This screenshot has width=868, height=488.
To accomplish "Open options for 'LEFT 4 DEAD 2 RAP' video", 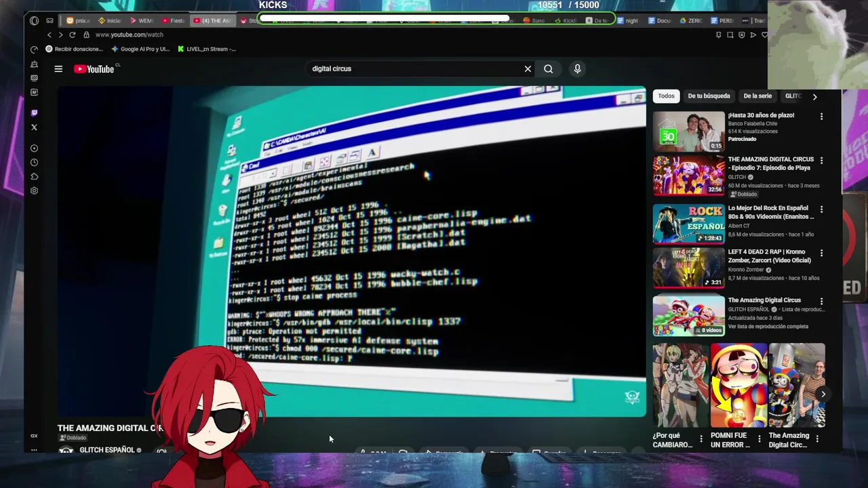I will pyautogui.click(x=821, y=253).
